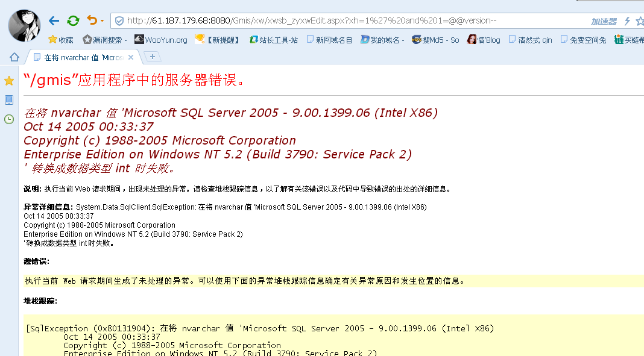Screen dimensions: 644x356
Task: Open the WooYun.org bookmark
Action: 161,40
